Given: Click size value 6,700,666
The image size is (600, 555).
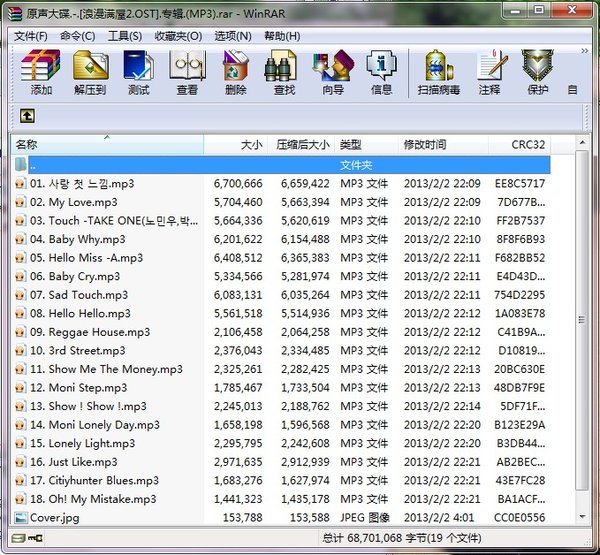Looking at the screenshot, I should 238,184.
